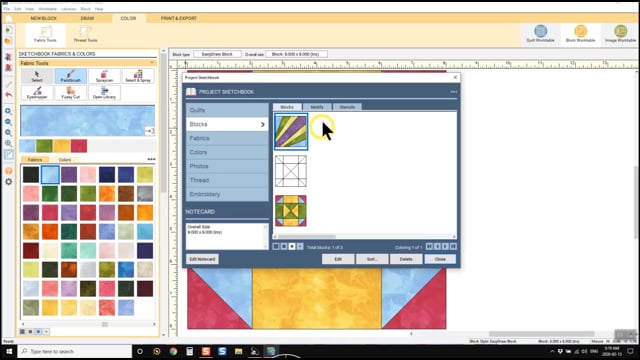Open the Motifs tab in Sketchbook

coord(317,107)
